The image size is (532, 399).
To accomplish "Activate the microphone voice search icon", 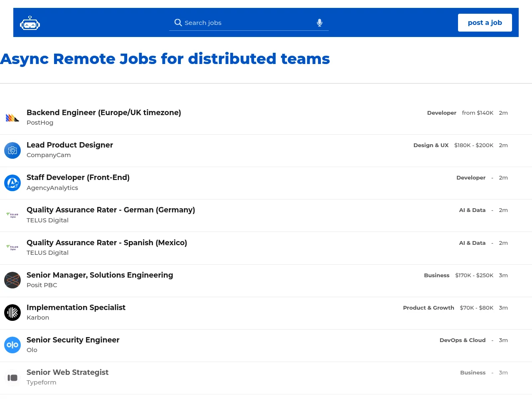I will pyautogui.click(x=320, y=22).
